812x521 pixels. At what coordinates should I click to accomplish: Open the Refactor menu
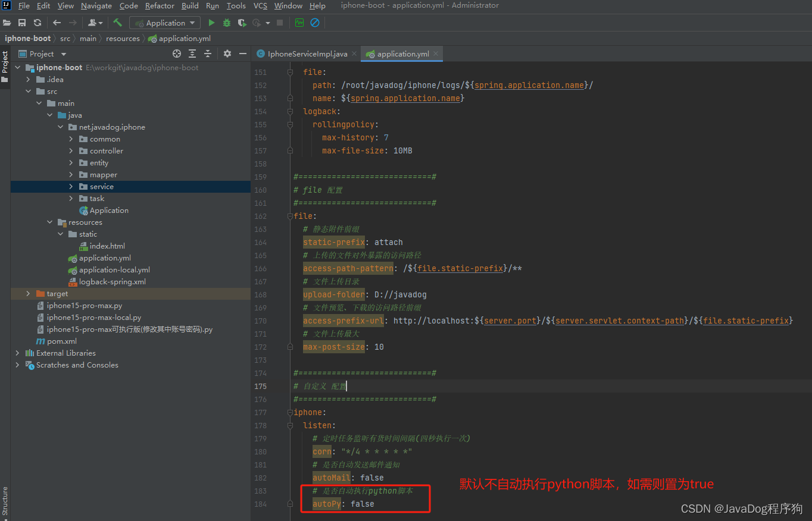(160, 6)
